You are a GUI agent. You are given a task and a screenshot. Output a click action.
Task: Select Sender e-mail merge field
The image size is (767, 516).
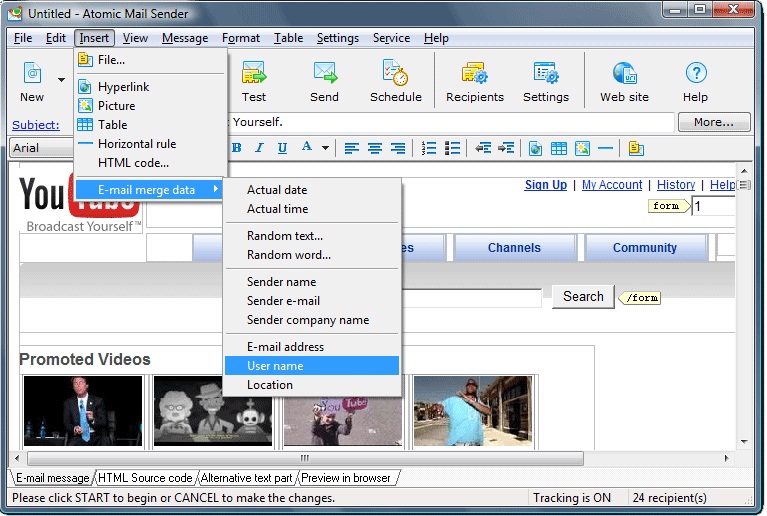(312, 301)
